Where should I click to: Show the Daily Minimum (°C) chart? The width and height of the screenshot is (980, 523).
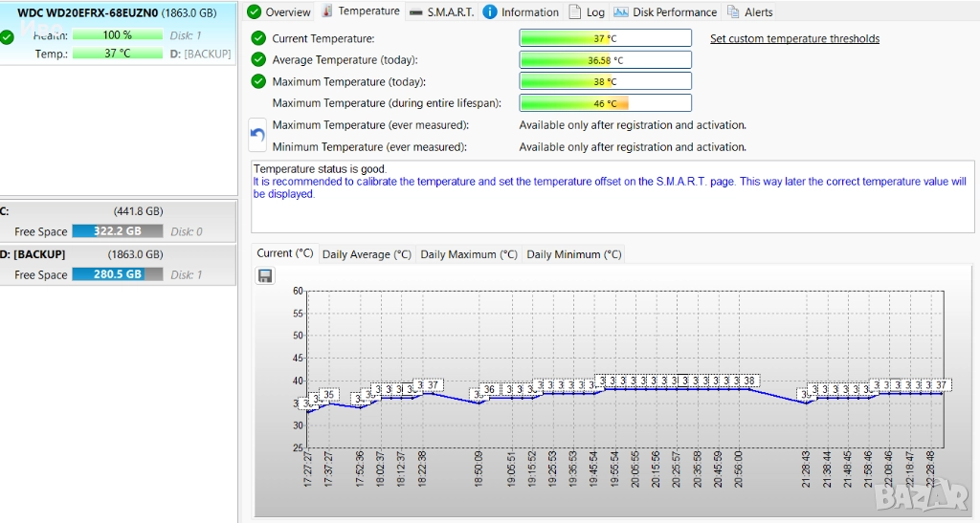click(x=574, y=254)
